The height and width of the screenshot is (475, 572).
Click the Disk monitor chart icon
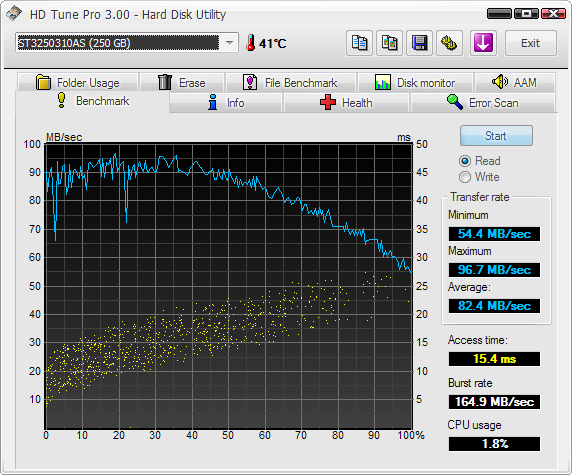click(383, 82)
